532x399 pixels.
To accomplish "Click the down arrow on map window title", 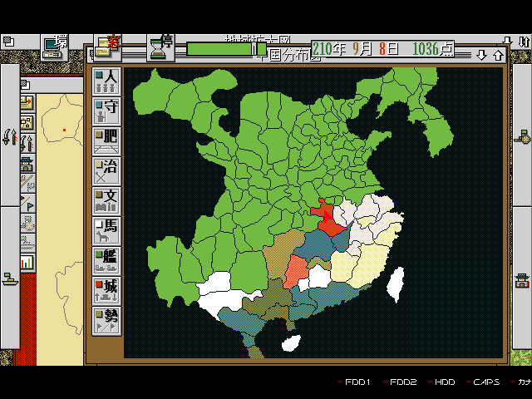I will (480, 55).
